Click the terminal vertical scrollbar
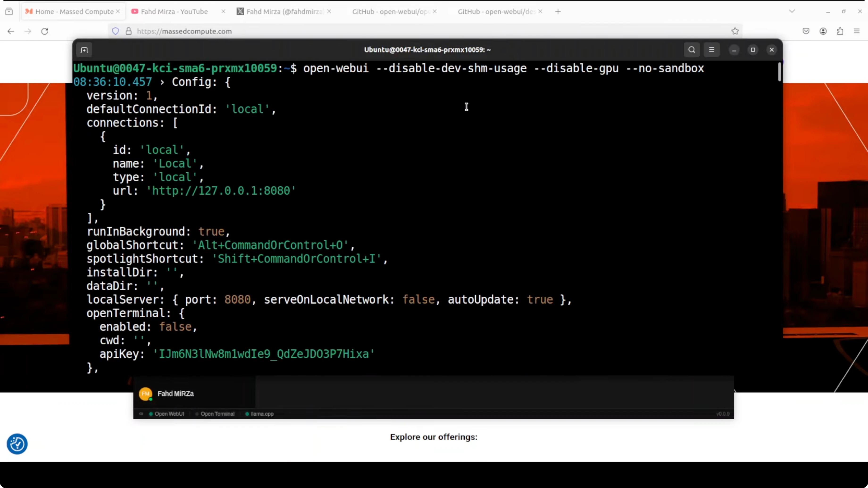The height and width of the screenshot is (488, 868). [779, 72]
